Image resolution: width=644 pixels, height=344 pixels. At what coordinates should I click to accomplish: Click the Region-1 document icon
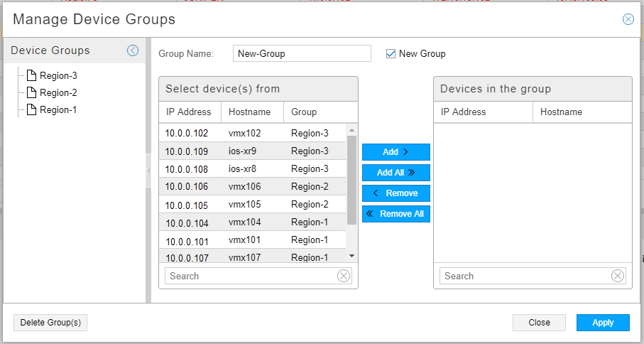[31, 109]
